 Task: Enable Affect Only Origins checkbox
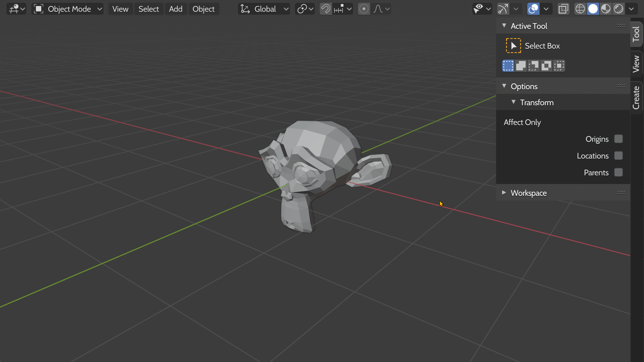[x=618, y=139]
